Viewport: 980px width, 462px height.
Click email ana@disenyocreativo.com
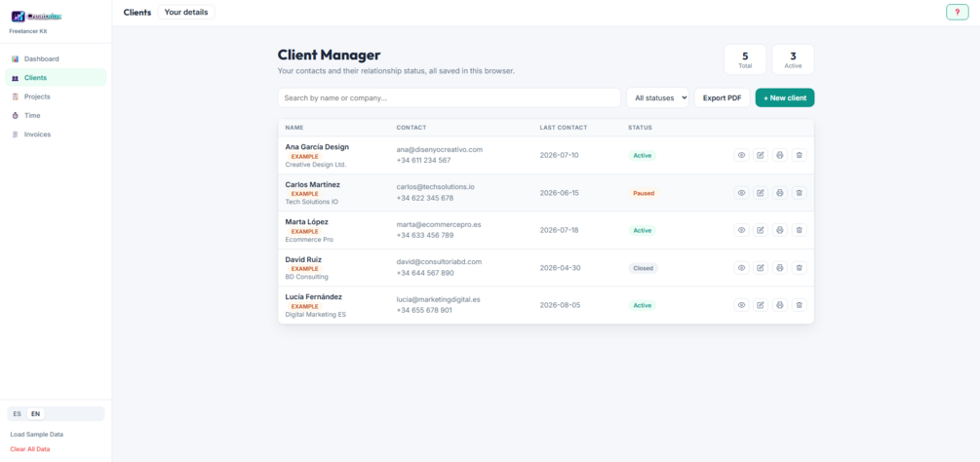click(x=440, y=150)
